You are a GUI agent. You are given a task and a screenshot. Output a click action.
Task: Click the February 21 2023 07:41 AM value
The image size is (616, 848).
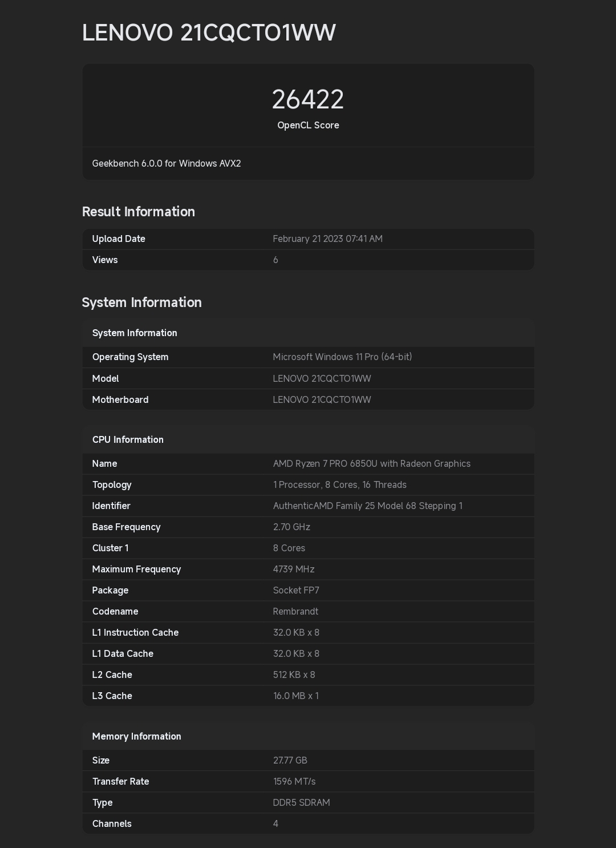(327, 239)
